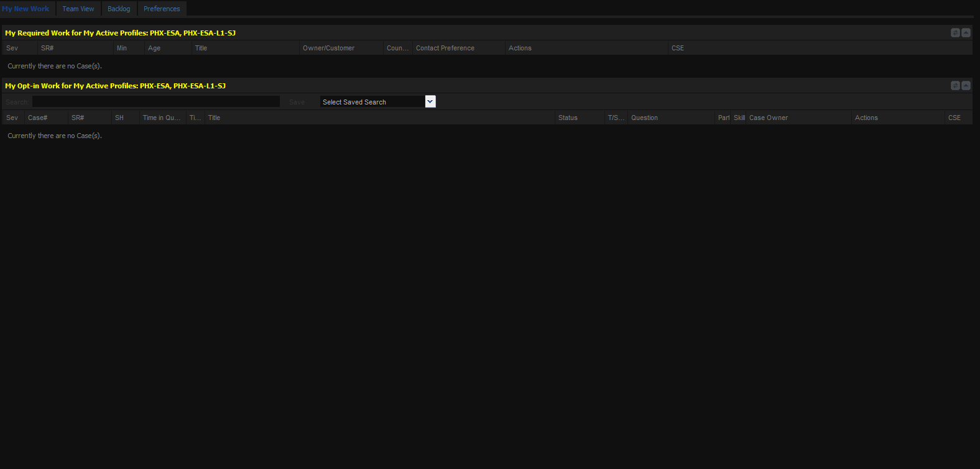Open the Preferences tab

pos(162,9)
